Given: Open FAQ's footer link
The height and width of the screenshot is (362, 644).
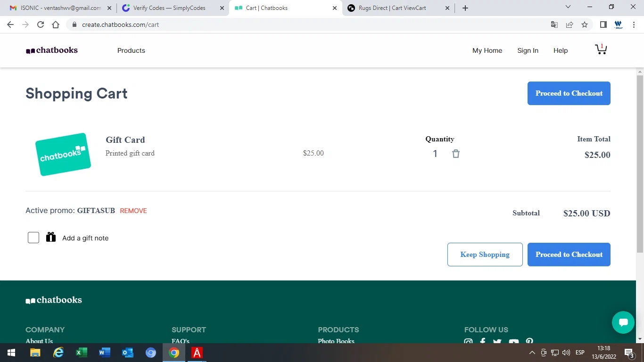Looking at the screenshot, I should pyautogui.click(x=181, y=341).
